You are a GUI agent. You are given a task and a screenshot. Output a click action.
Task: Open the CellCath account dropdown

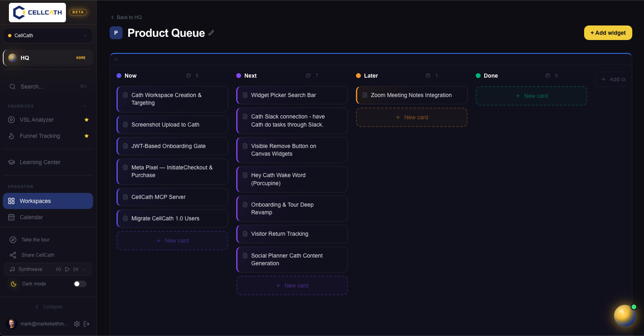pos(48,36)
